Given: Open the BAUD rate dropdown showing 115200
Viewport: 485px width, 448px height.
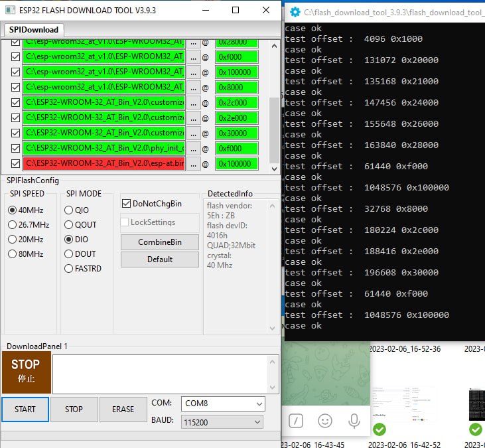Looking at the screenshot, I should 222,422.
